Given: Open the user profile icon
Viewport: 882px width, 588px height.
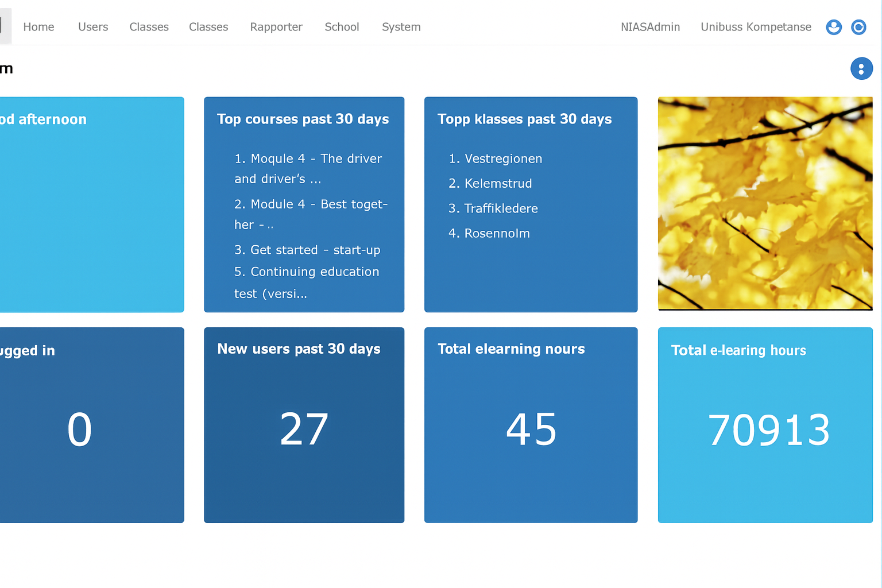Looking at the screenshot, I should (x=834, y=27).
